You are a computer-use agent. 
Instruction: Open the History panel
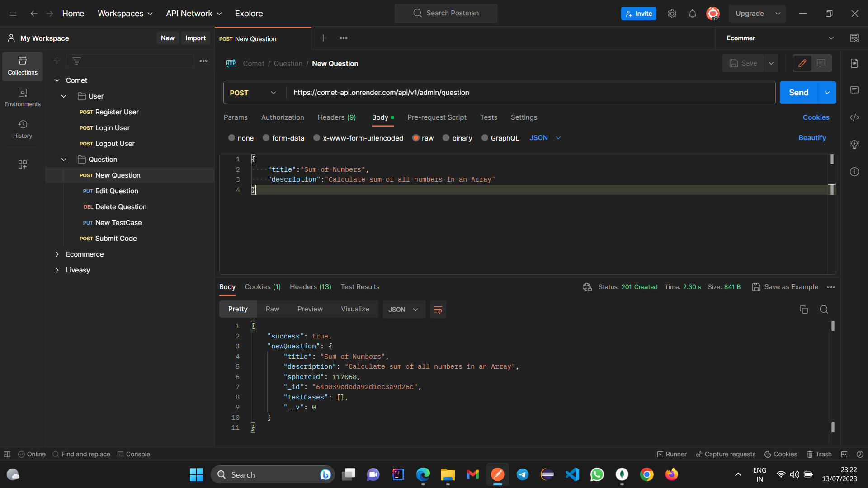22,128
